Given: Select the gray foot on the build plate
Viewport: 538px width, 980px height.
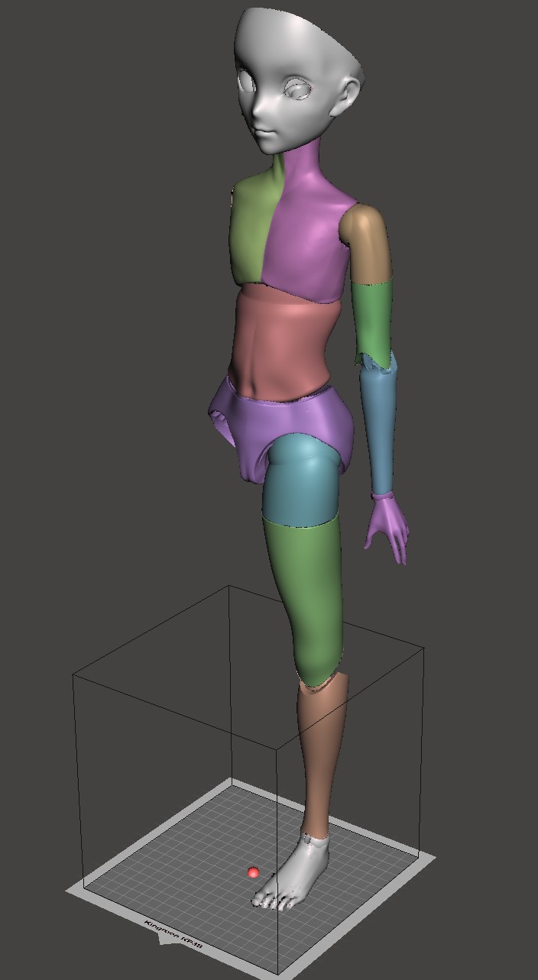Looking at the screenshot, I should tap(294, 875).
